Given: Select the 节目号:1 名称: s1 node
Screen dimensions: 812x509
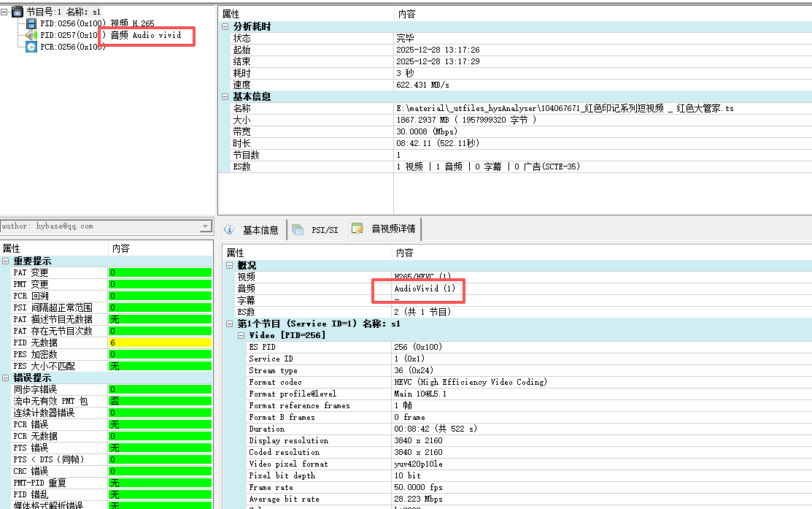Looking at the screenshot, I should 63,12.
